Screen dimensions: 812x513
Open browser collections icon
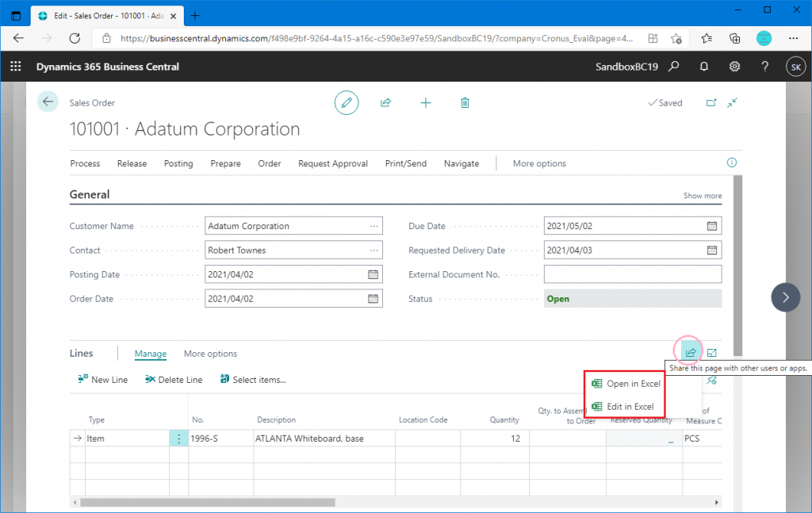pos(734,38)
